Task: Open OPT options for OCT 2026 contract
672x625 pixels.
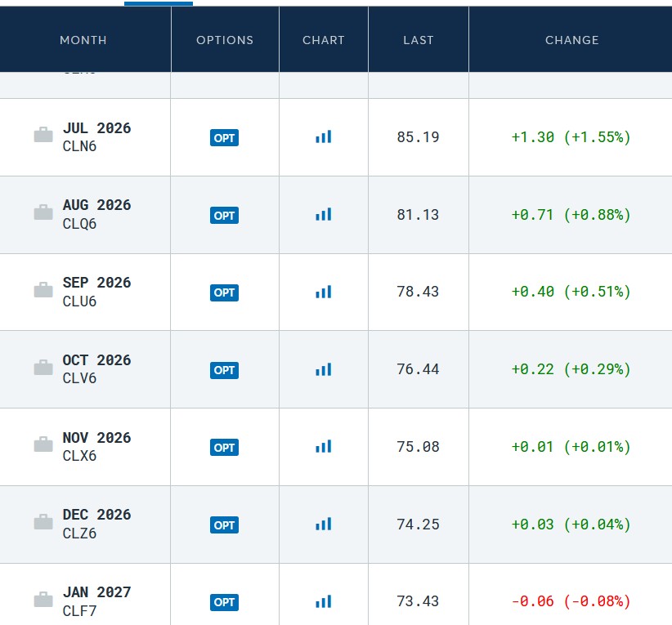Action: click(x=224, y=370)
